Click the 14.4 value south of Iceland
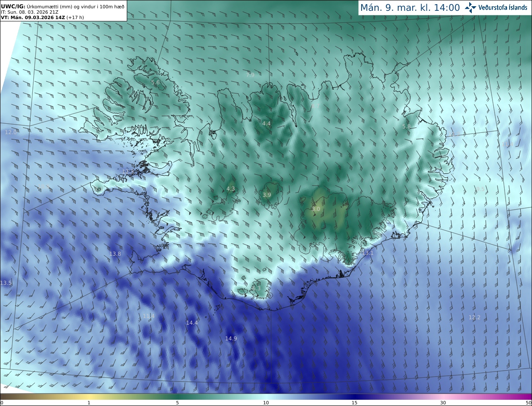 tap(192, 323)
